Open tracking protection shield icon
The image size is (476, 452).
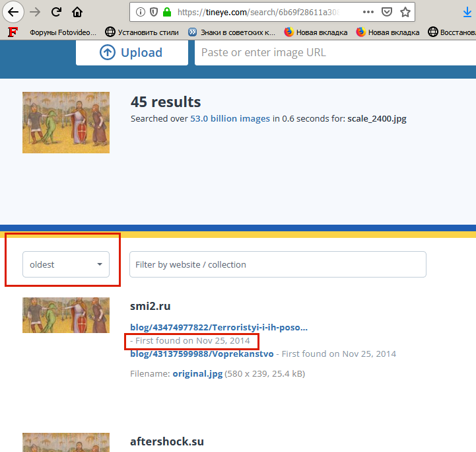click(154, 12)
